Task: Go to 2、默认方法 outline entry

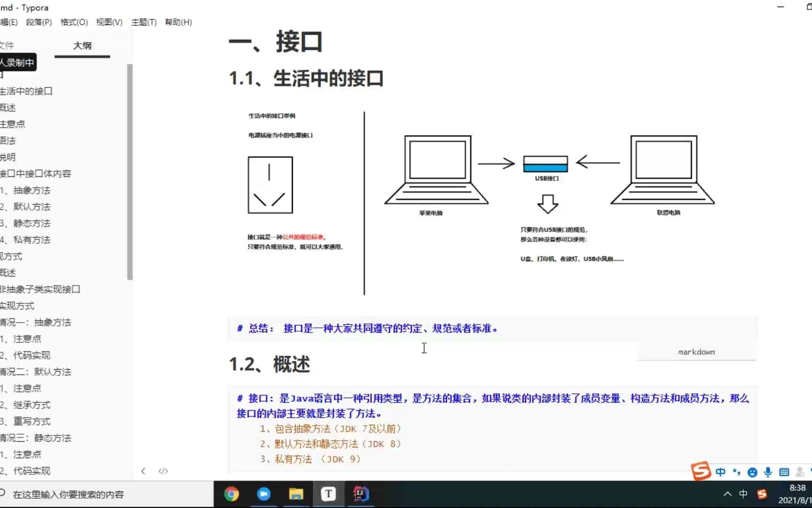Action: 25,207
